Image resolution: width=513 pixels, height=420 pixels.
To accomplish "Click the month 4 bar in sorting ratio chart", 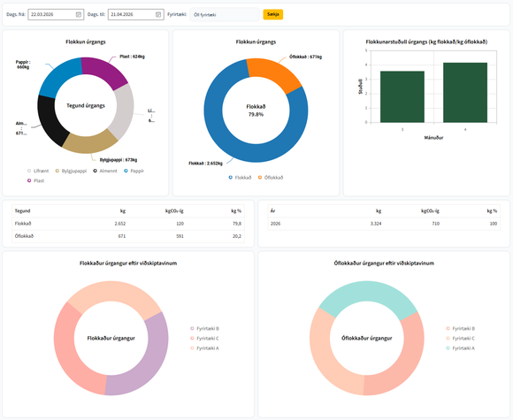I will [465, 93].
